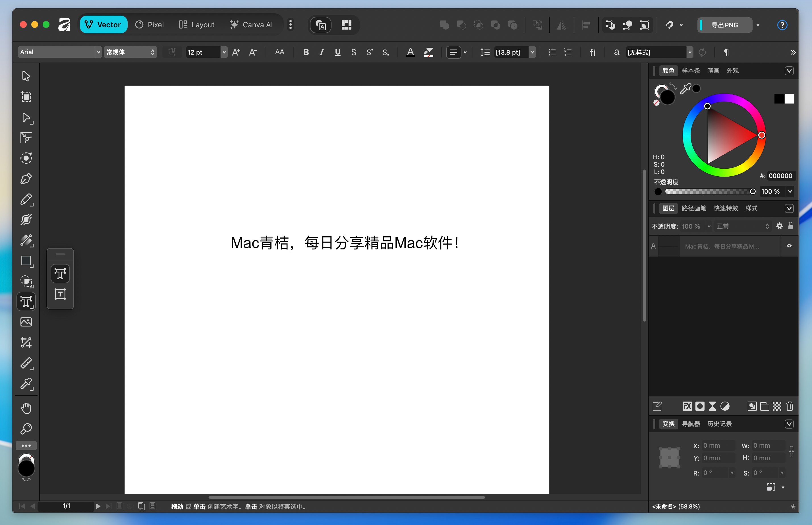Choose the Frame Text tool in flyout

(60, 294)
